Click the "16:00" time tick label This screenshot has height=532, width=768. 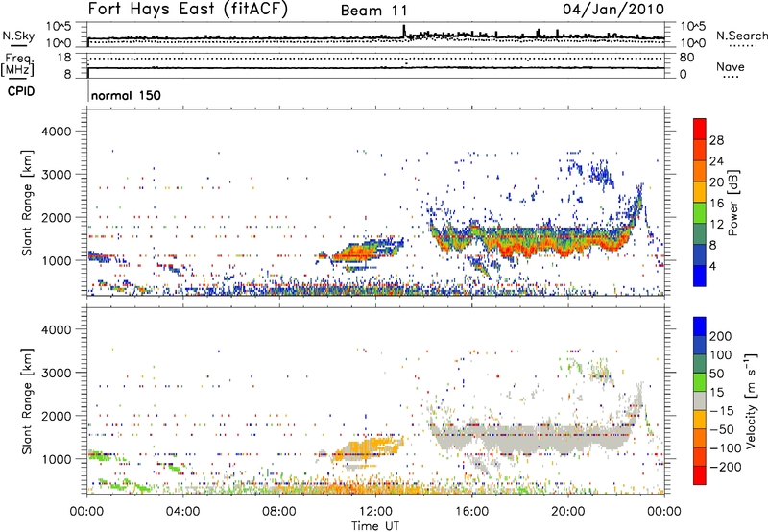(x=471, y=512)
